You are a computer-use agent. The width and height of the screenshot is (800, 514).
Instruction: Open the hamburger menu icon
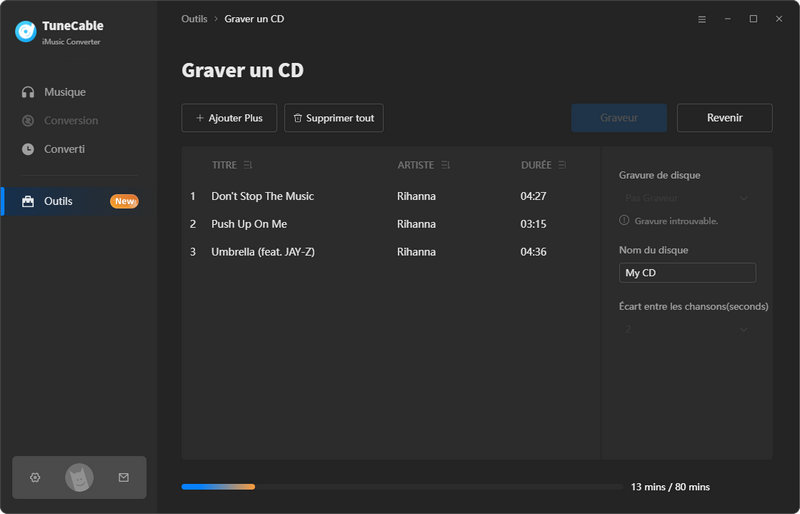coord(701,19)
